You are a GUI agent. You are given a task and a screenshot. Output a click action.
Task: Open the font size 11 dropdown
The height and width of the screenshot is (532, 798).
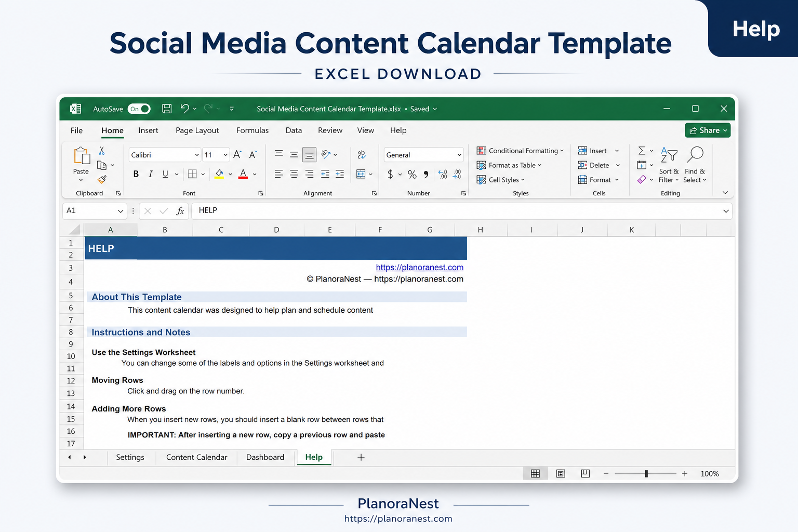point(225,155)
